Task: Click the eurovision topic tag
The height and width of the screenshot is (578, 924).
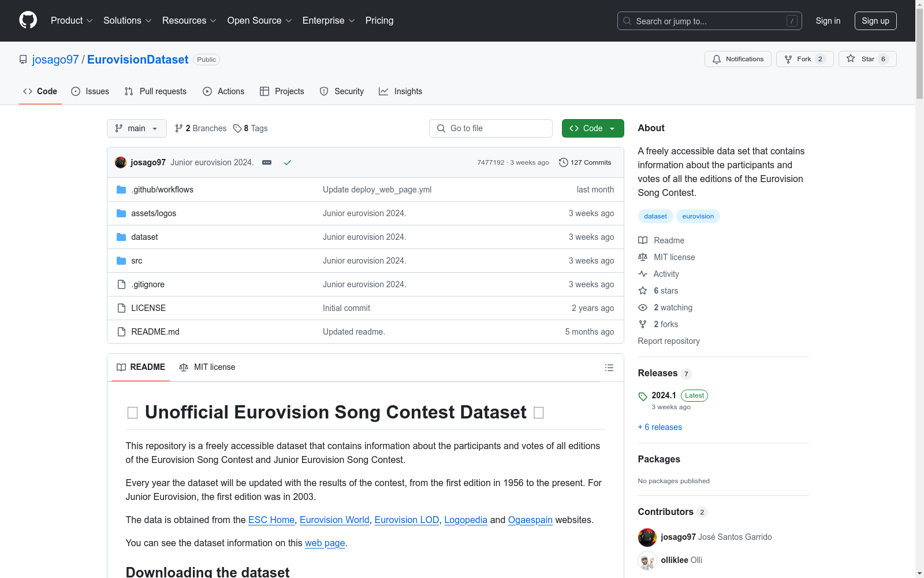Action: tap(698, 216)
